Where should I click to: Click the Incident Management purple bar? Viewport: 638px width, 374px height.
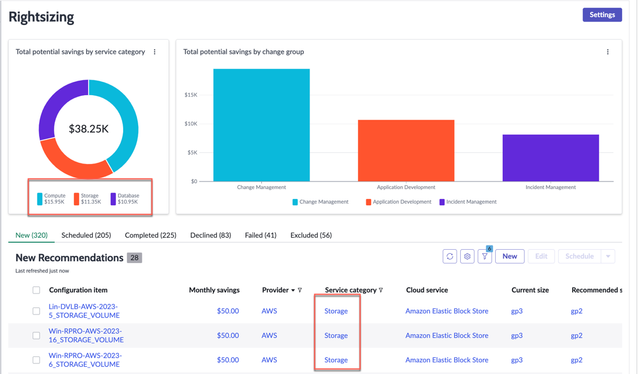pos(551,158)
